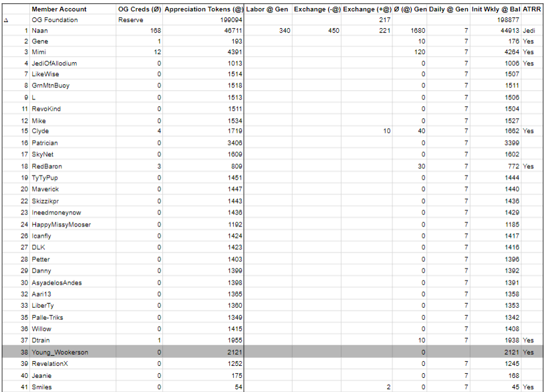This screenshot has width=544, height=392.
Task: Select the highlighted 'Young_Wookerson' row name
Action: [60, 352]
